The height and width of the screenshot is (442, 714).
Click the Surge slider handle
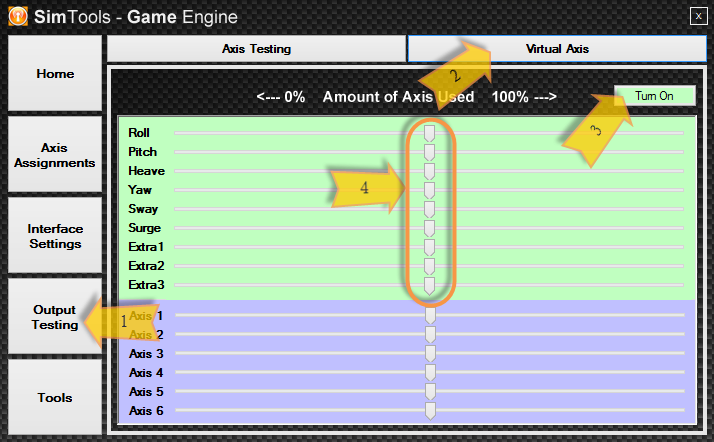tap(429, 229)
